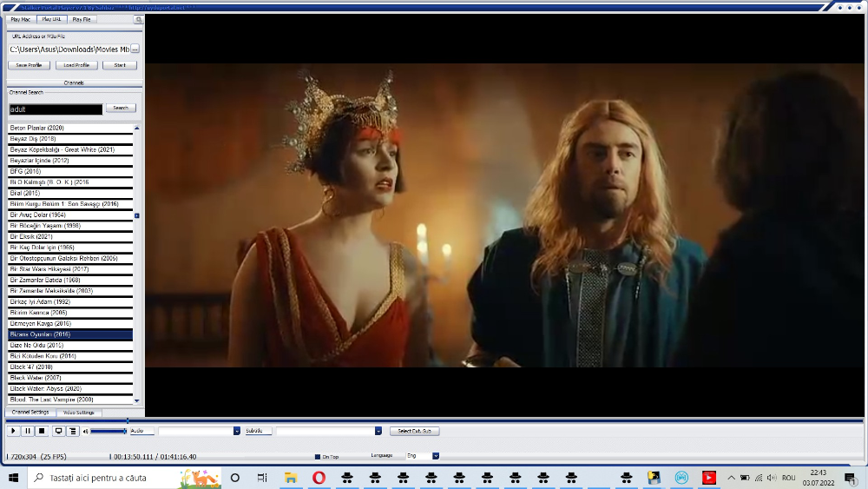This screenshot has height=489, width=868.
Task: Show hidden tray icons chevron
Action: (x=731, y=478)
